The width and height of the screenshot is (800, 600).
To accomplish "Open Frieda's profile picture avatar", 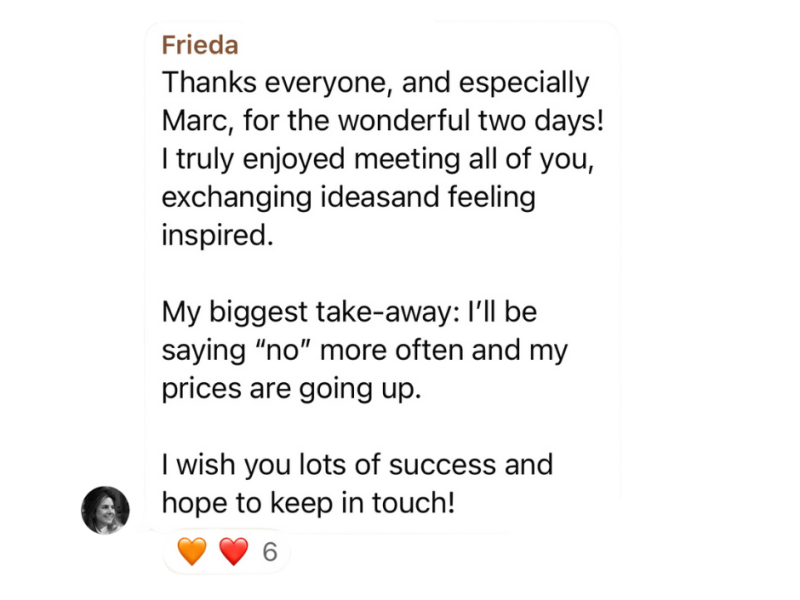I will [x=105, y=510].
